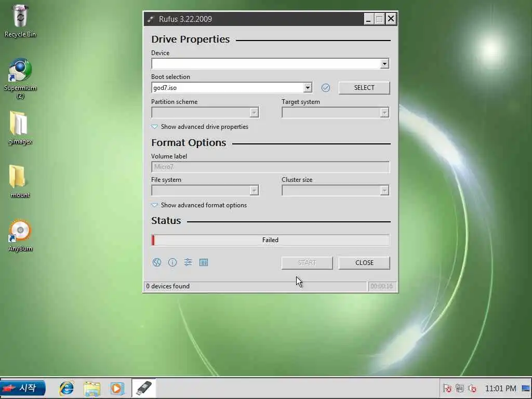Open the Target system dropdown
The height and width of the screenshot is (399, 532).
pos(335,113)
